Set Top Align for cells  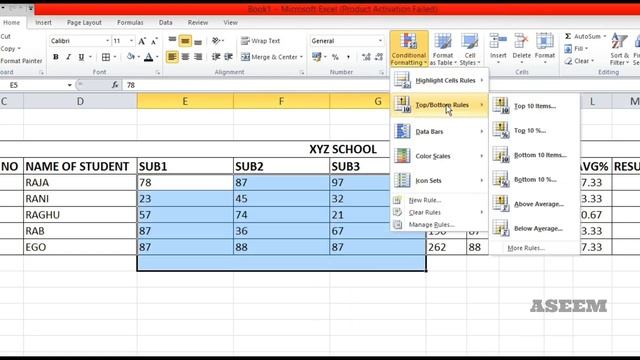[172, 40]
